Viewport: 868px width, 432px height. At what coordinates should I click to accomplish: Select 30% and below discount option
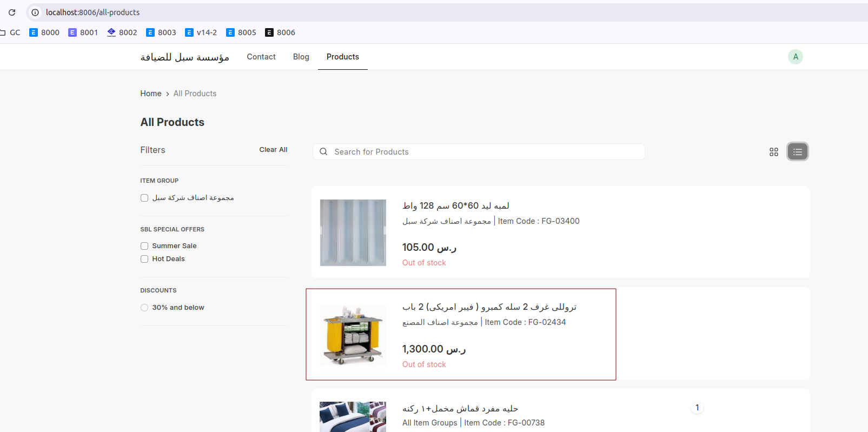(x=144, y=308)
